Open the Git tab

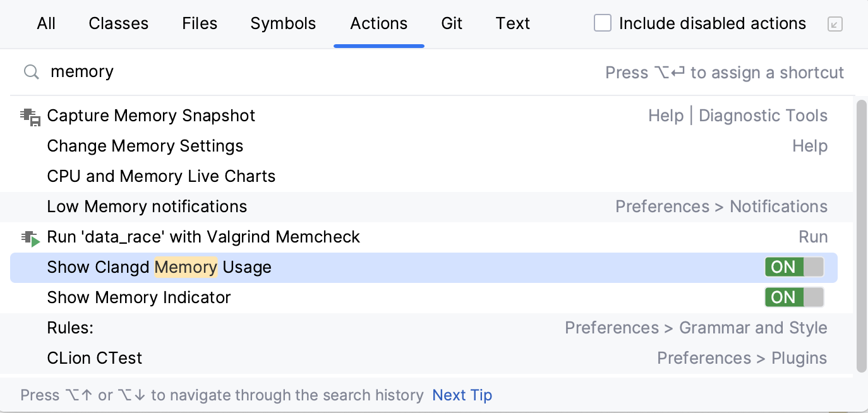pyautogui.click(x=452, y=23)
